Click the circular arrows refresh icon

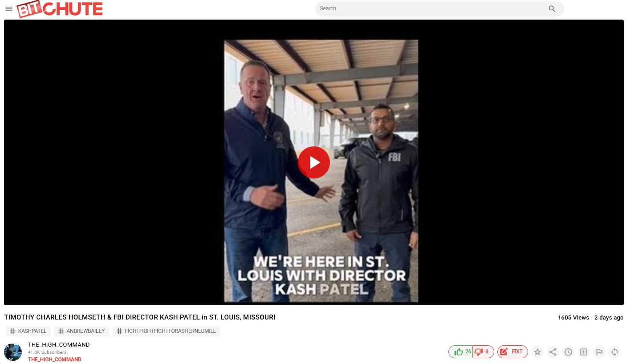615,352
